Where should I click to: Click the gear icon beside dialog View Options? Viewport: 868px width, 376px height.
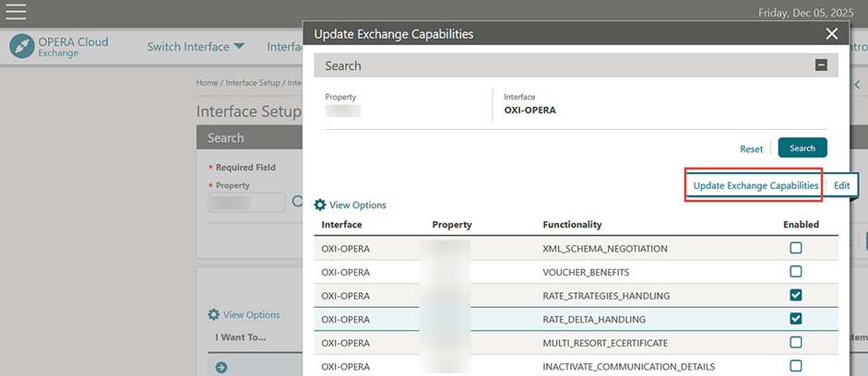click(x=320, y=205)
